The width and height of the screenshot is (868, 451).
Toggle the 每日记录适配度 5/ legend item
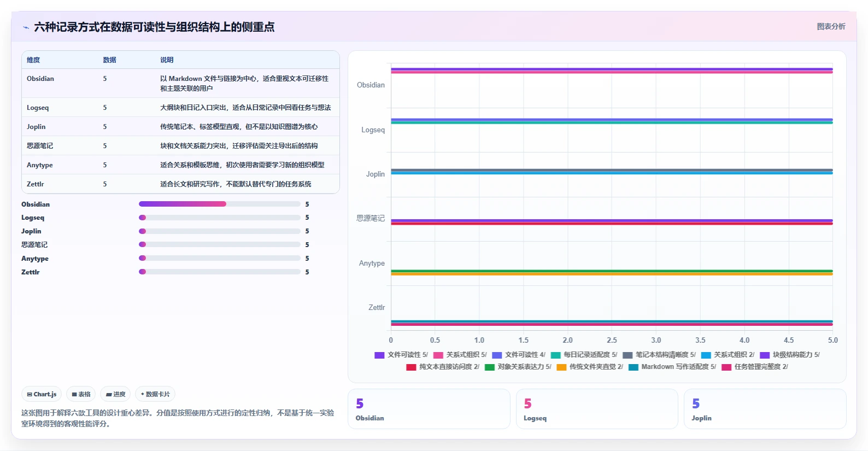pos(584,355)
